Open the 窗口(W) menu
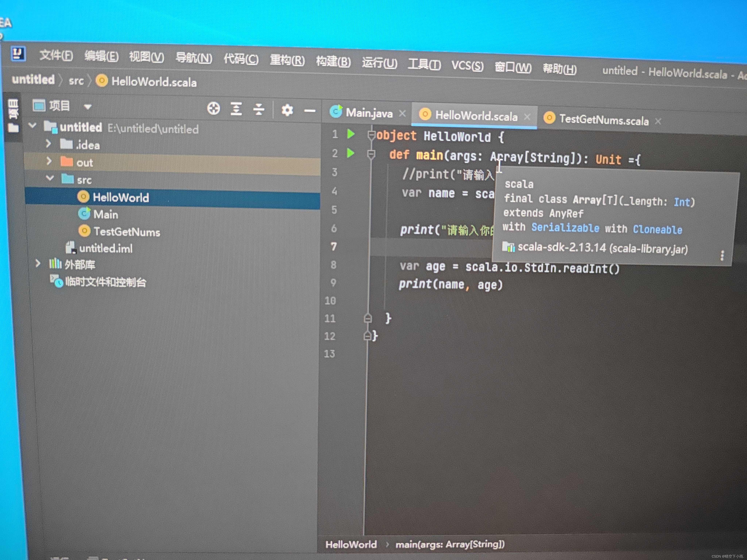This screenshot has width=747, height=560. click(x=513, y=67)
